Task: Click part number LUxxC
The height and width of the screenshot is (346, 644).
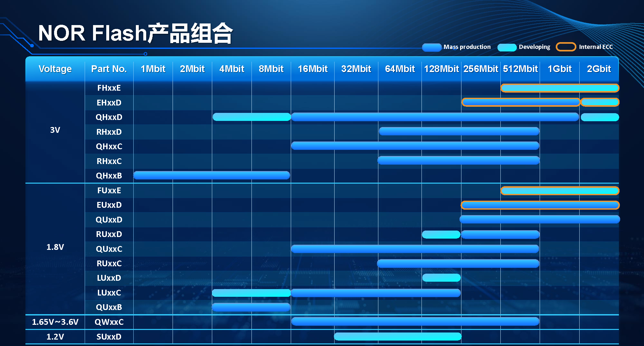Action: [x=109, y=293]
